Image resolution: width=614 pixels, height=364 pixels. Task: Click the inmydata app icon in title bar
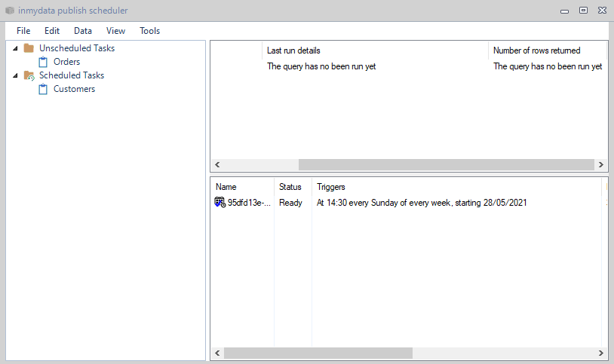[10, 11]
